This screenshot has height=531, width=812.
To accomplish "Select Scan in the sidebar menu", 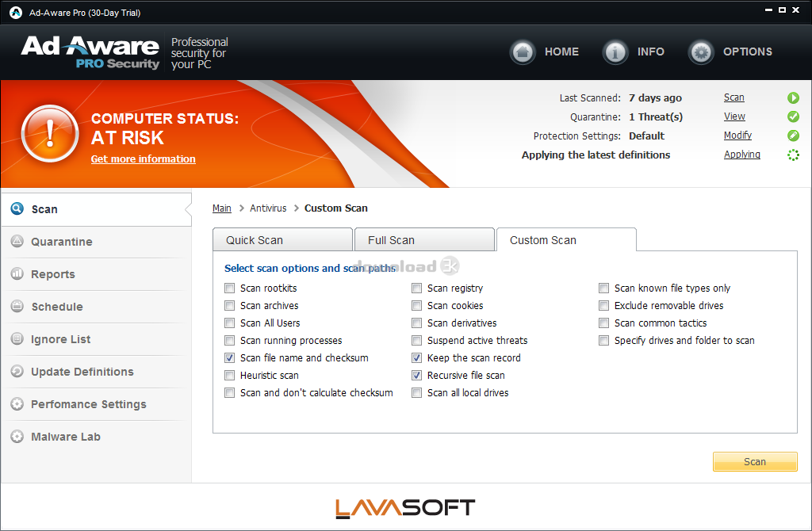I will [96, 209].
